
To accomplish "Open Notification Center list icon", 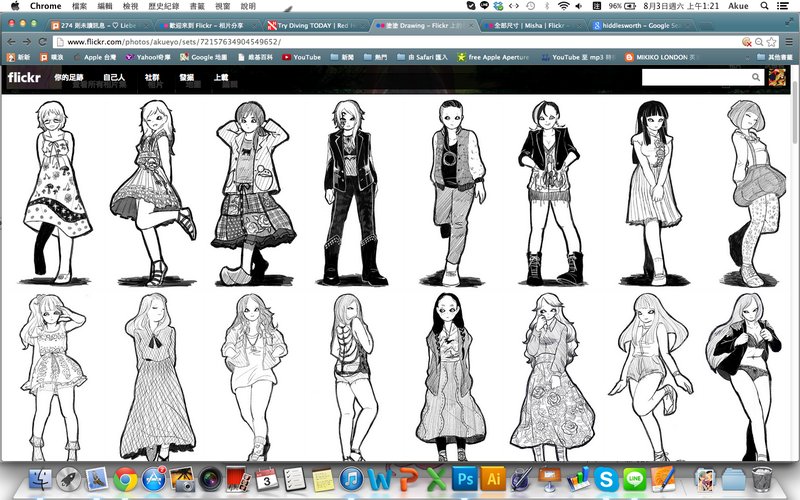I will (x=782, y=6).
